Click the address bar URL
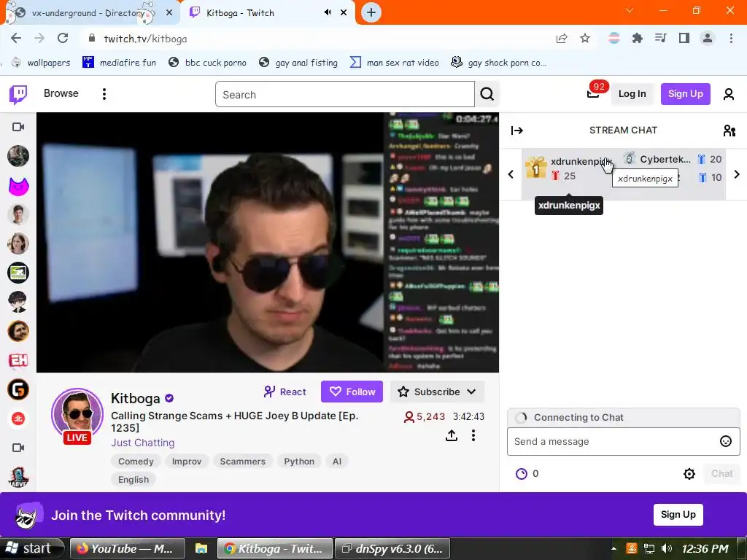Image resolution: width=747 pixels, height=560 pixels. 145,39
